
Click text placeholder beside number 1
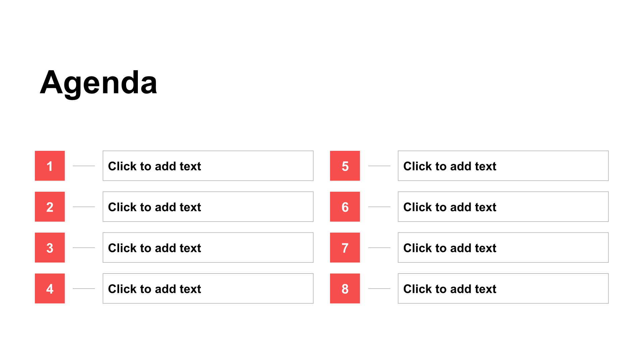(208, 166)
